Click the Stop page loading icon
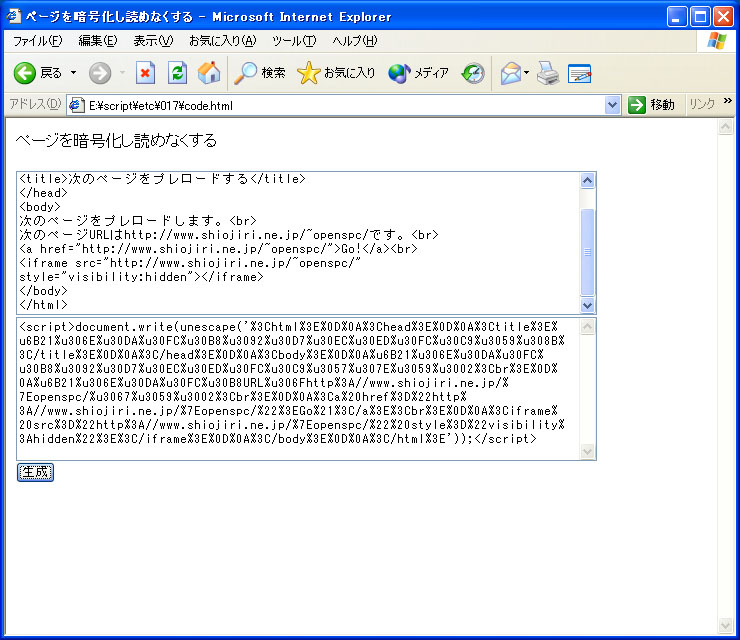The width and height of the screenshot is (740, 640). coord(145,73)
